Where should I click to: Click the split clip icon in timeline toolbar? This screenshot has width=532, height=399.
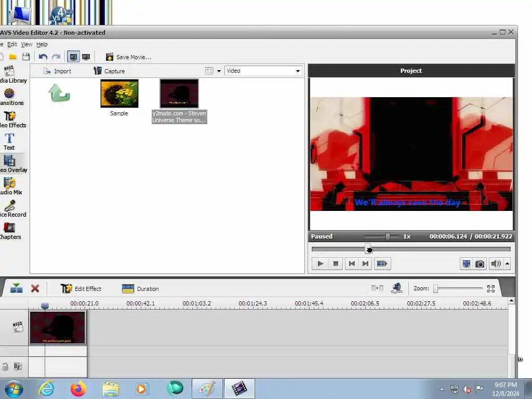point(16,288)
